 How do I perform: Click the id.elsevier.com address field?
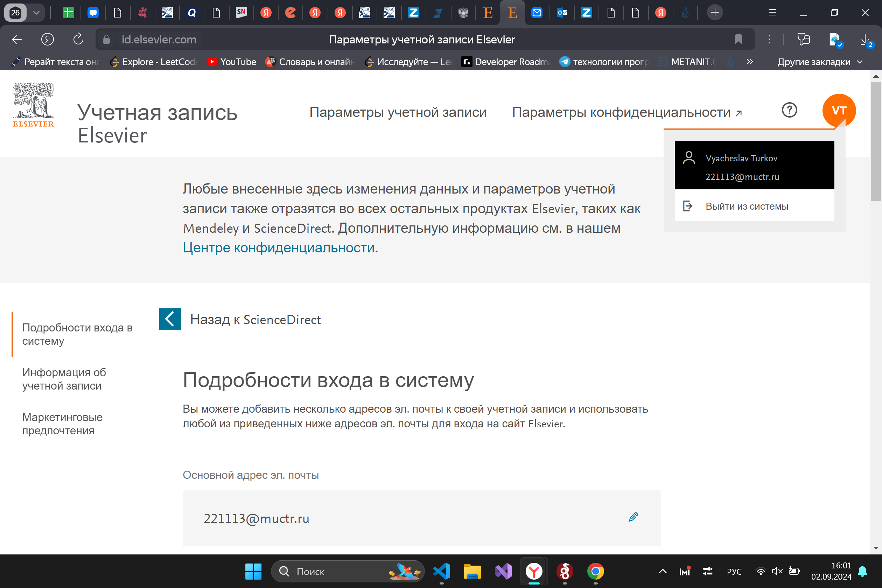[x=159, y=39]
